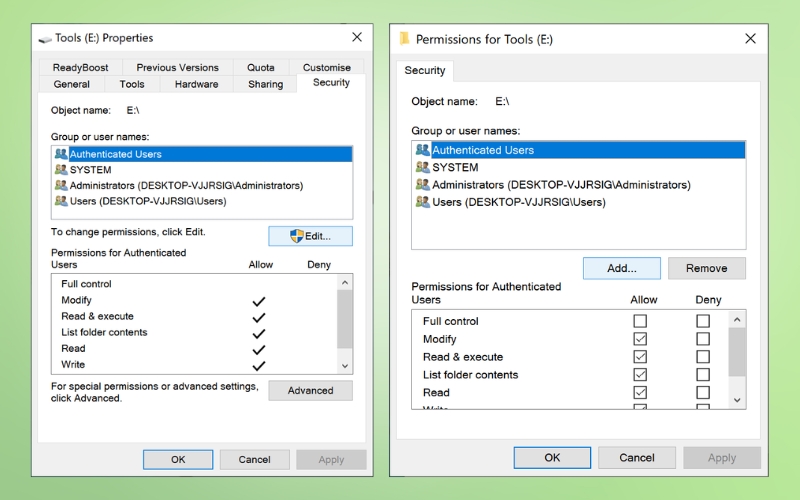The width and height of the screenshot is (800, 500).
Task: Check Deny checkbox for List folder contents
Action: (x=703, y=375)
